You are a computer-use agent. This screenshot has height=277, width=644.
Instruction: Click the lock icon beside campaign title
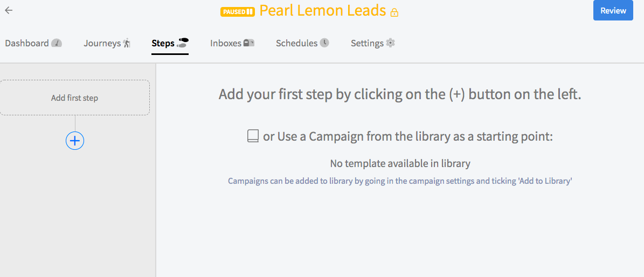click(x=394, y=12)
